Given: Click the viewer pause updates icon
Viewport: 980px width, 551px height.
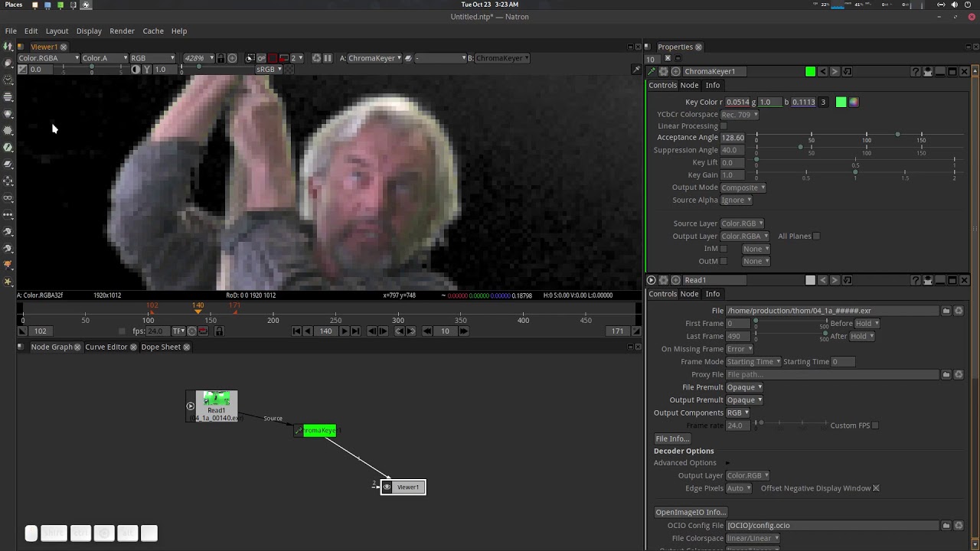Looking at the screenshot, I should (328, 58).
